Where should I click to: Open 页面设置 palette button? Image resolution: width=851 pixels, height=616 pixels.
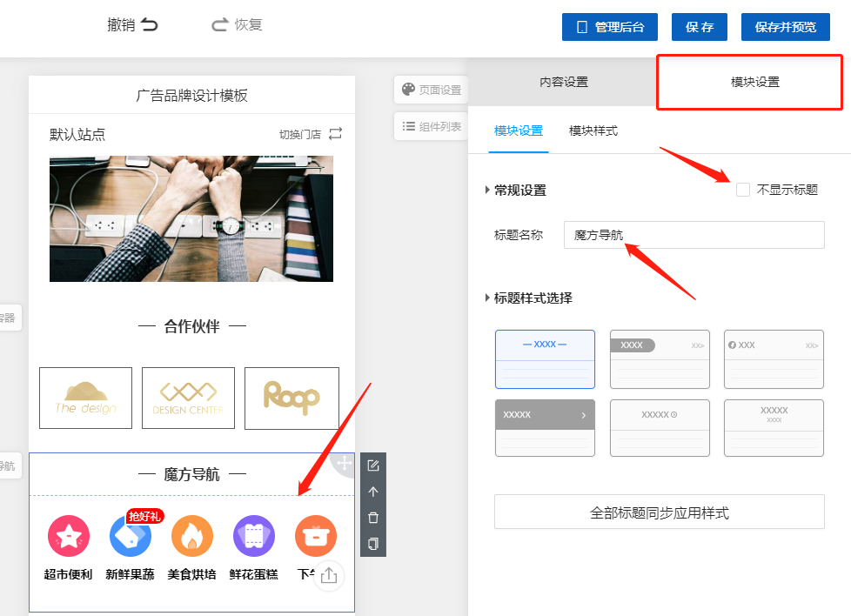(432, 90)
